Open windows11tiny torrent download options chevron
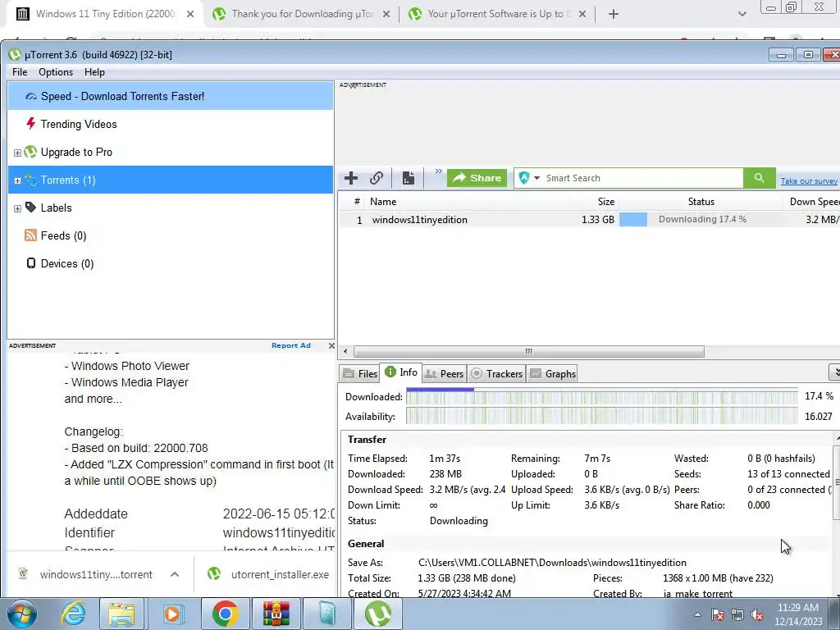The height and width of the screenshot is (630, 840). [x=175, y=574]
